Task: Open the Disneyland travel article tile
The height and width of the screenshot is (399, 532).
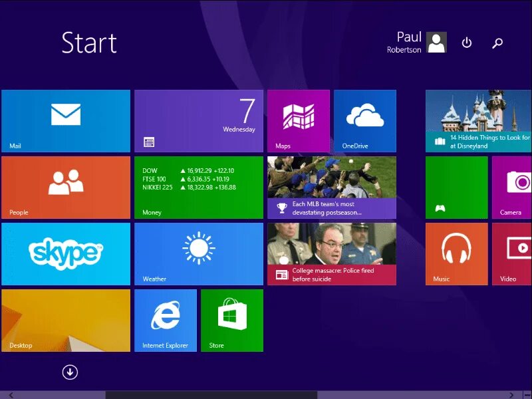Action: 479,121
